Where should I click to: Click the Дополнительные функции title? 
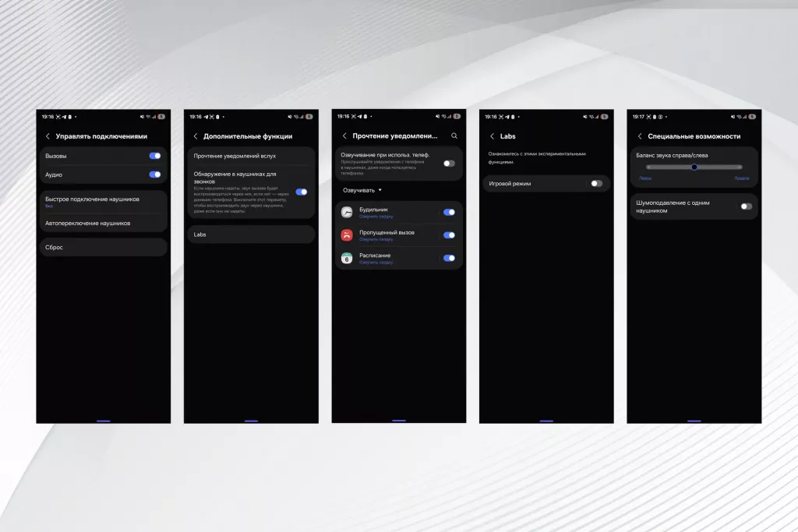tap(248, 136)
